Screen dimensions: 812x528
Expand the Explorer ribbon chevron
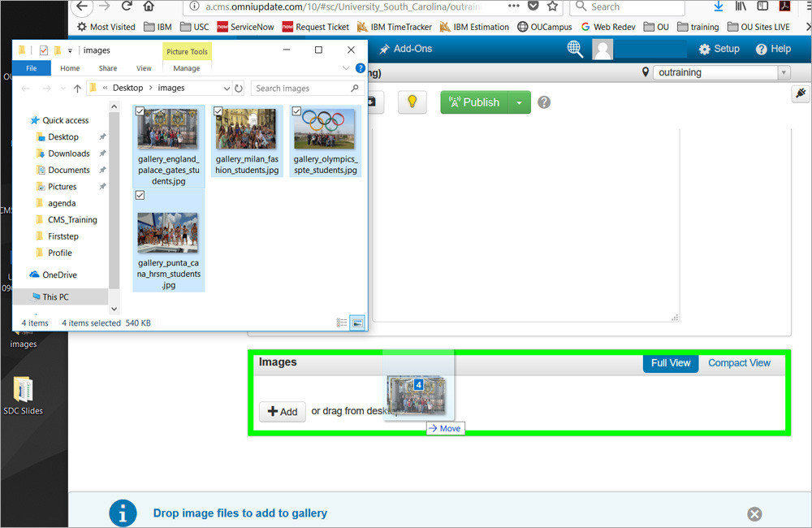click(346, 68)
